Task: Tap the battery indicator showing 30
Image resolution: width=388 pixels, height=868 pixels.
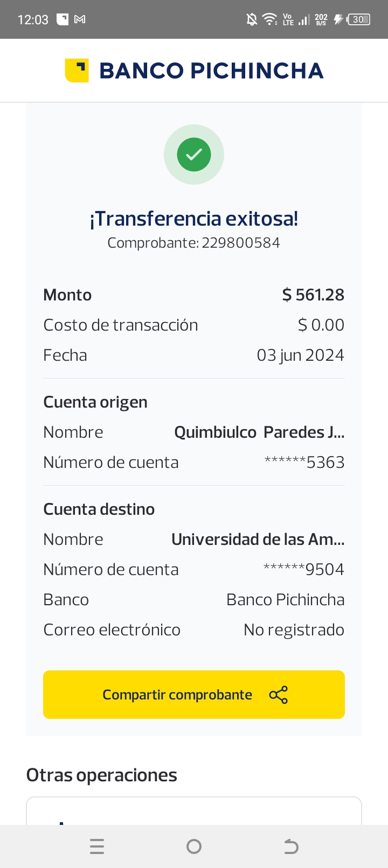Action: [x=359, y=19]
